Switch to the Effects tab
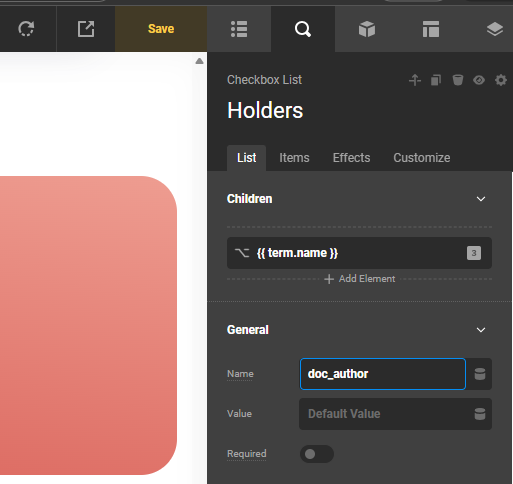This screenshot has width=513, height=484. click(x=351, y=158)
